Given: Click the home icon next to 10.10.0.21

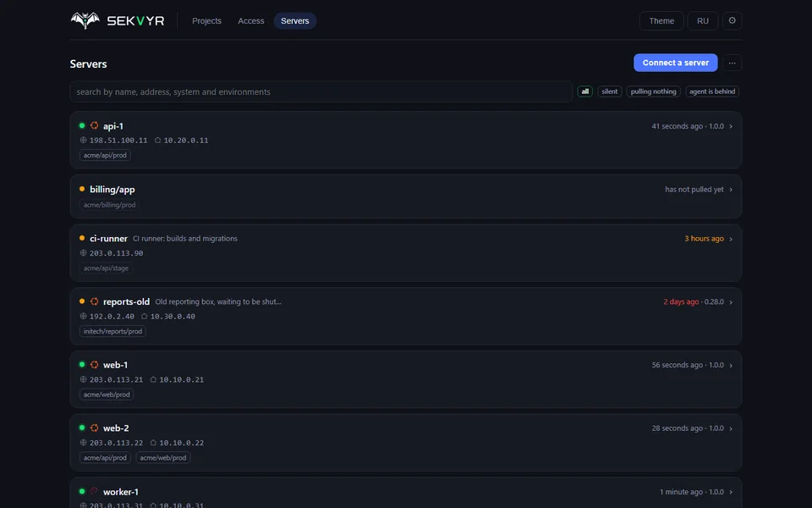Looking at the screenshot, I should [153, 379].
